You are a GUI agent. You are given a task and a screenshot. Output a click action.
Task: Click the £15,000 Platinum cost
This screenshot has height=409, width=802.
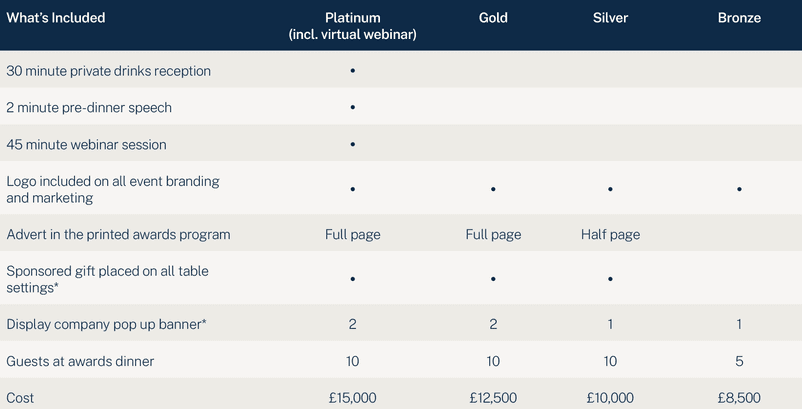[352, 398]
